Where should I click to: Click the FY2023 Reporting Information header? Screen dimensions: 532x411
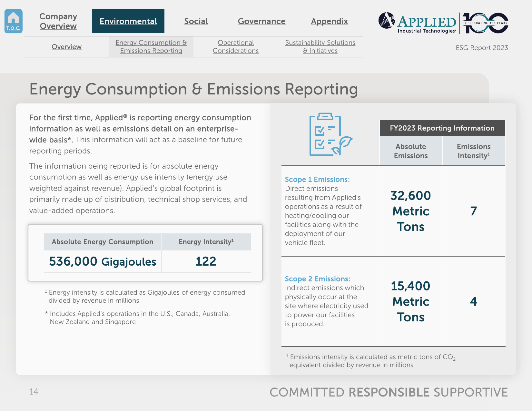[x=442, y=128]
